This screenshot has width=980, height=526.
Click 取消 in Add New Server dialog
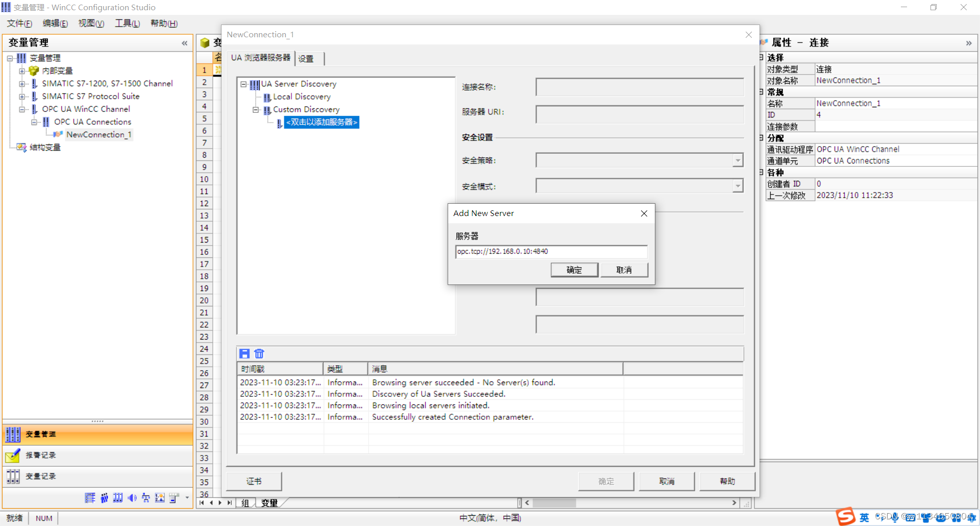point(624,270)
